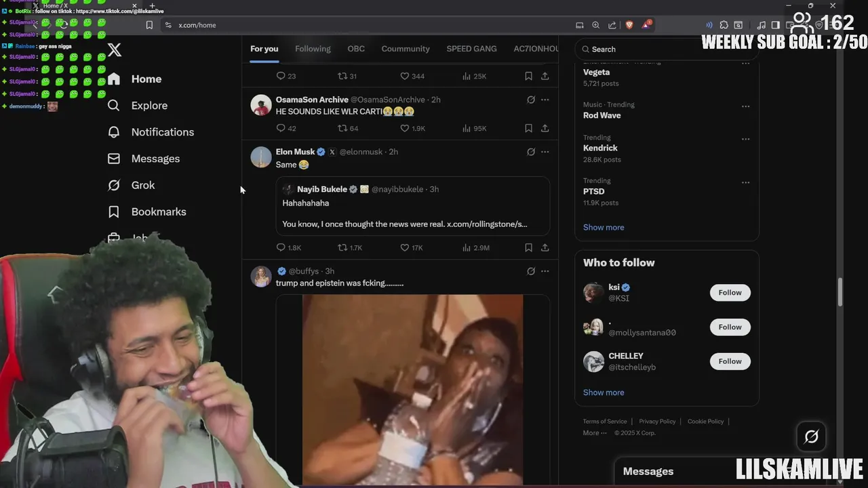The image size is (868, 488).
Task: Expand the footer More menu
Action: click(x=595, y=433)
